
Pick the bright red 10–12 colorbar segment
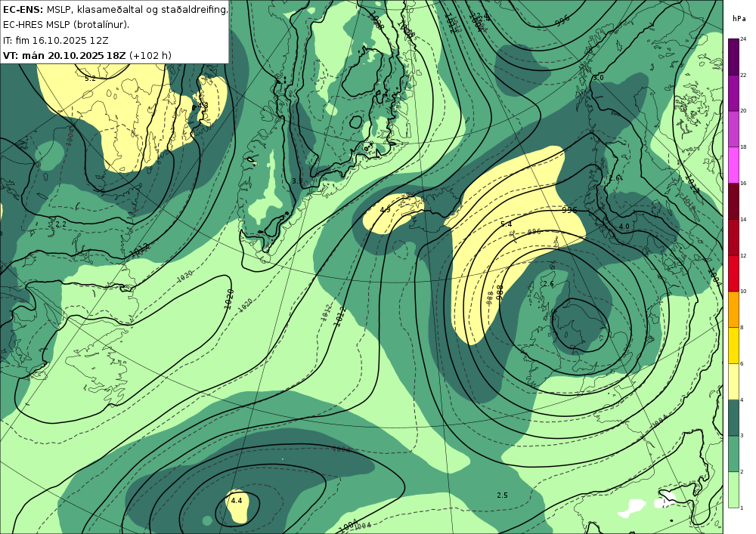733,273
